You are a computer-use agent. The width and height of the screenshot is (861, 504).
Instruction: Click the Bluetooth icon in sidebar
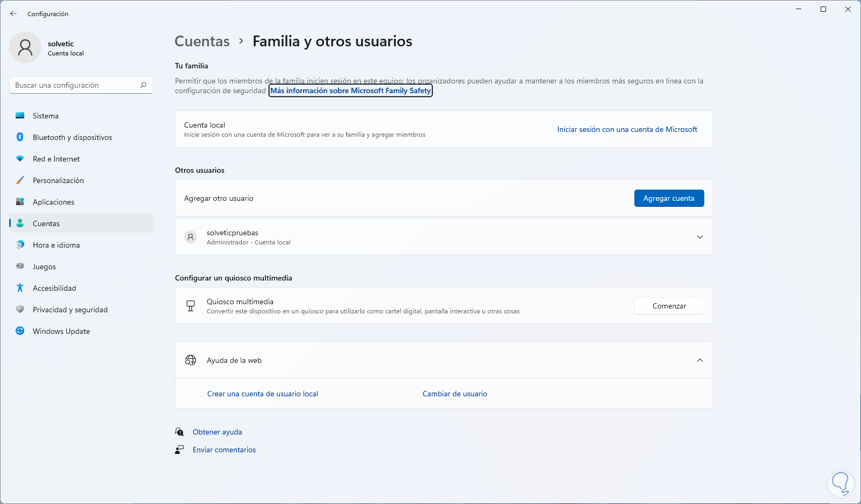tap(20, 137)
